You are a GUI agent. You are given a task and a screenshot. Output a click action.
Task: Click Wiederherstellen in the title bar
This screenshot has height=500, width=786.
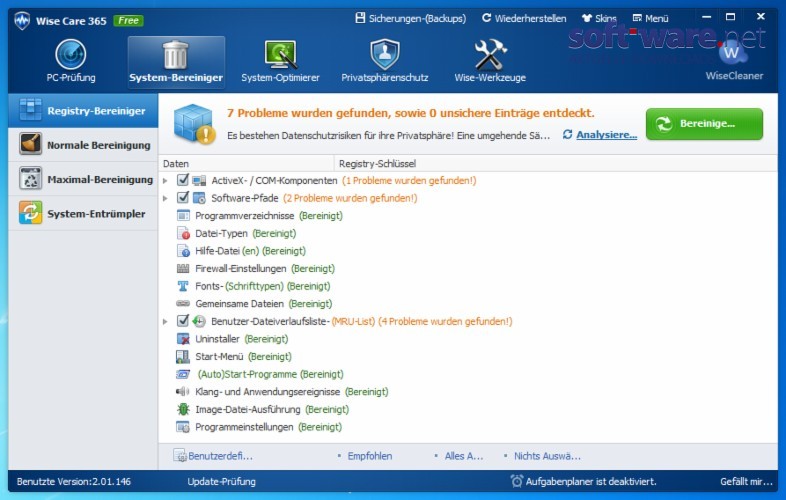click(x=524, y=19)
